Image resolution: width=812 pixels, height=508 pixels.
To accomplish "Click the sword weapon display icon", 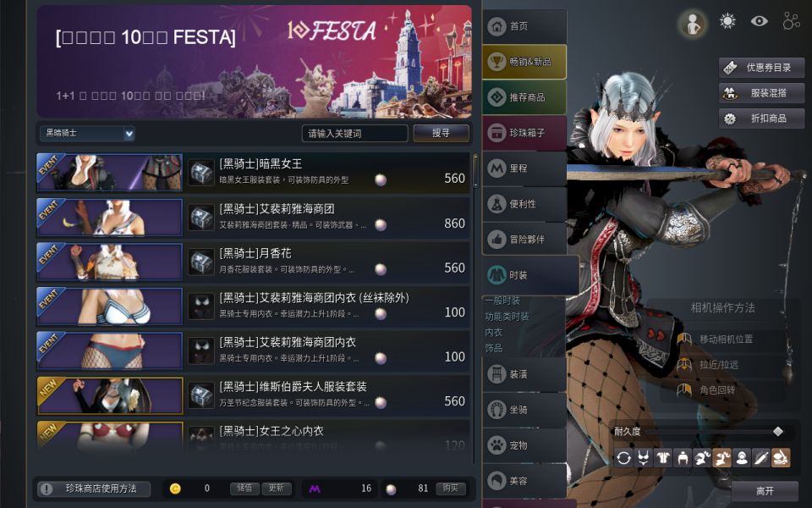I will click(x=761, y=458).
